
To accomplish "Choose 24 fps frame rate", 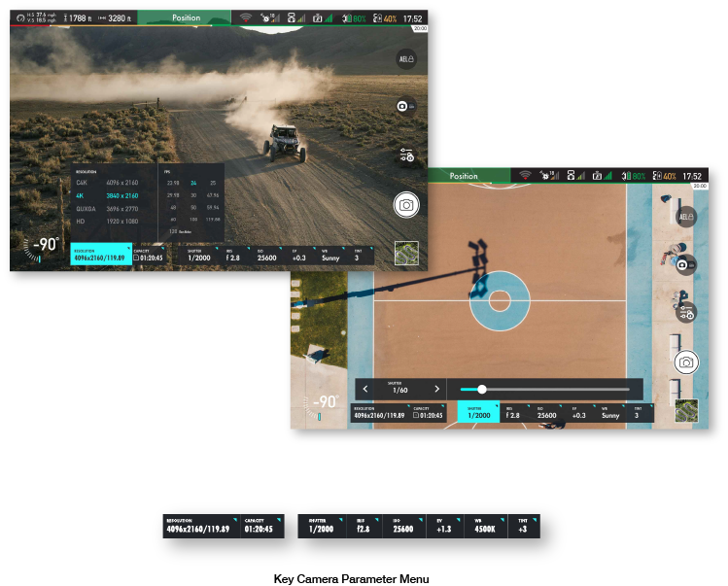I will coord(193,183).
